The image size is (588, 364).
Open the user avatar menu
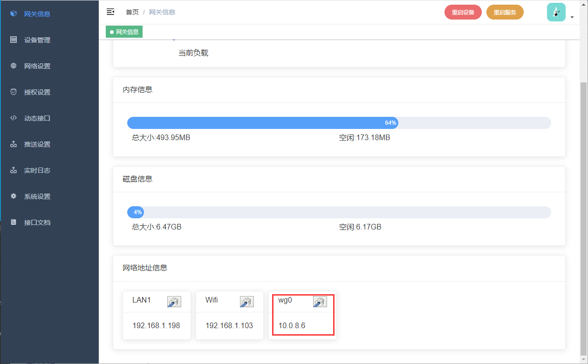(x=556, y=12)
